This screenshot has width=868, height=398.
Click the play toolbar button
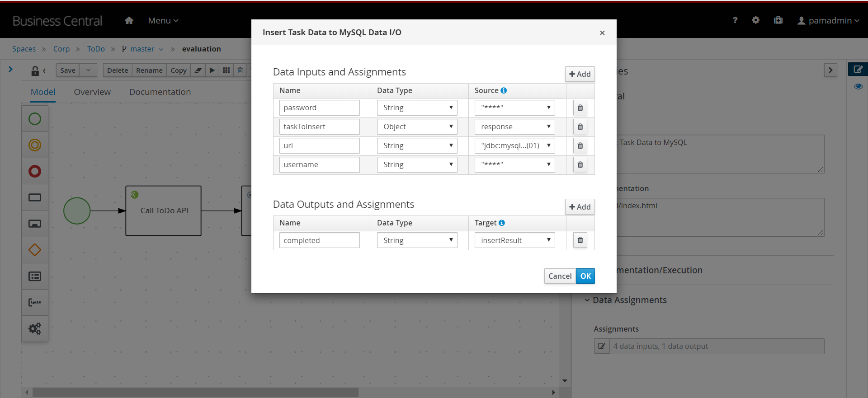click(212, 70)
